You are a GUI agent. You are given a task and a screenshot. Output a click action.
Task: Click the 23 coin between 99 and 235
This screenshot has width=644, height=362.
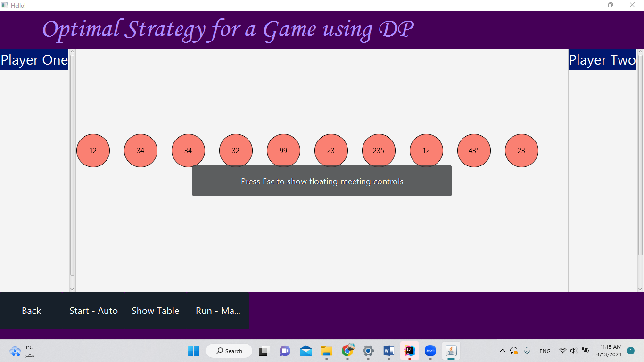(331, 151)
